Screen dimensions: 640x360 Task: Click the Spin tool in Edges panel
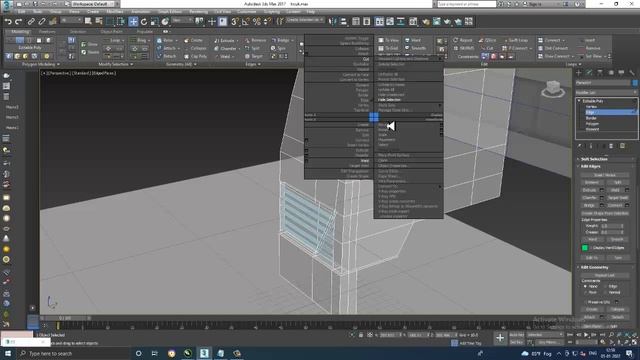tap(278, 48)
